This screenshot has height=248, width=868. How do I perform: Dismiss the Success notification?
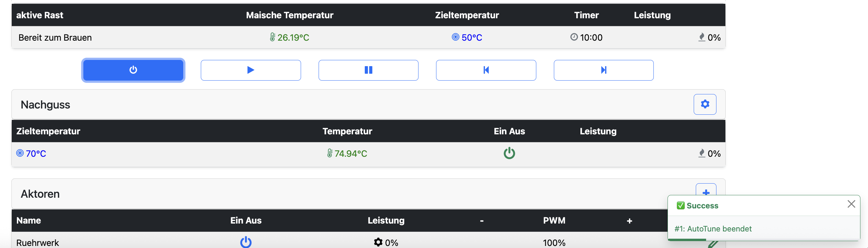(x=851, y=204)
